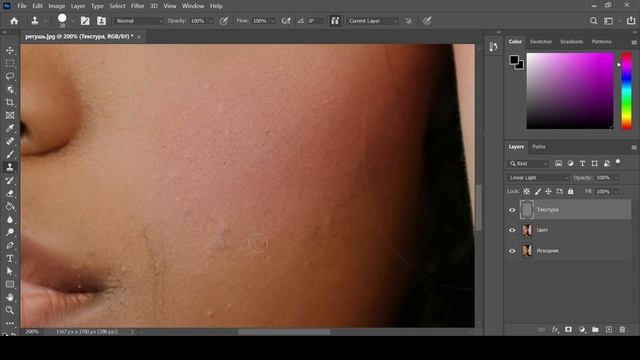Click the hue slider strip
This screenshot has height=360, width=640.
click(626, 91)
